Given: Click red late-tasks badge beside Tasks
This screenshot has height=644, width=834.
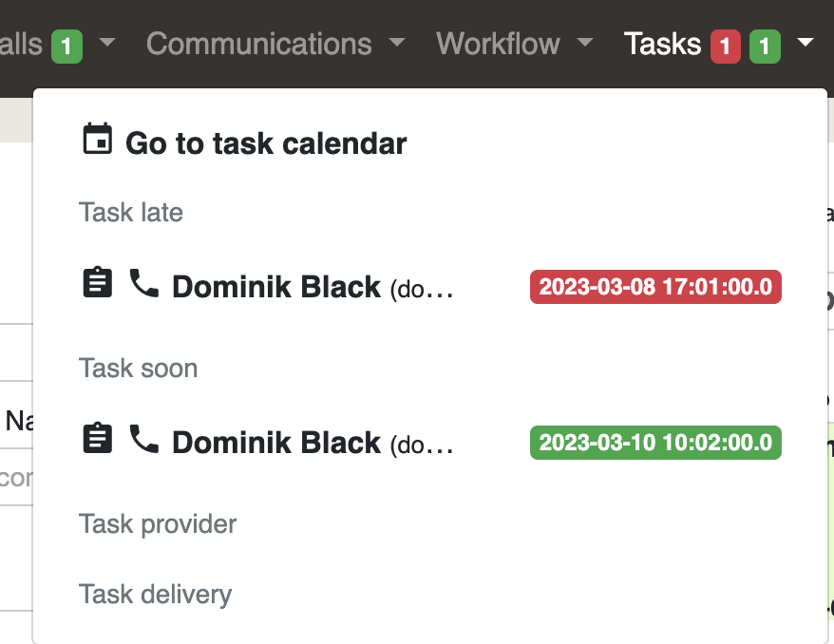Looking at the screenshot, I should [x=726, y=47].
